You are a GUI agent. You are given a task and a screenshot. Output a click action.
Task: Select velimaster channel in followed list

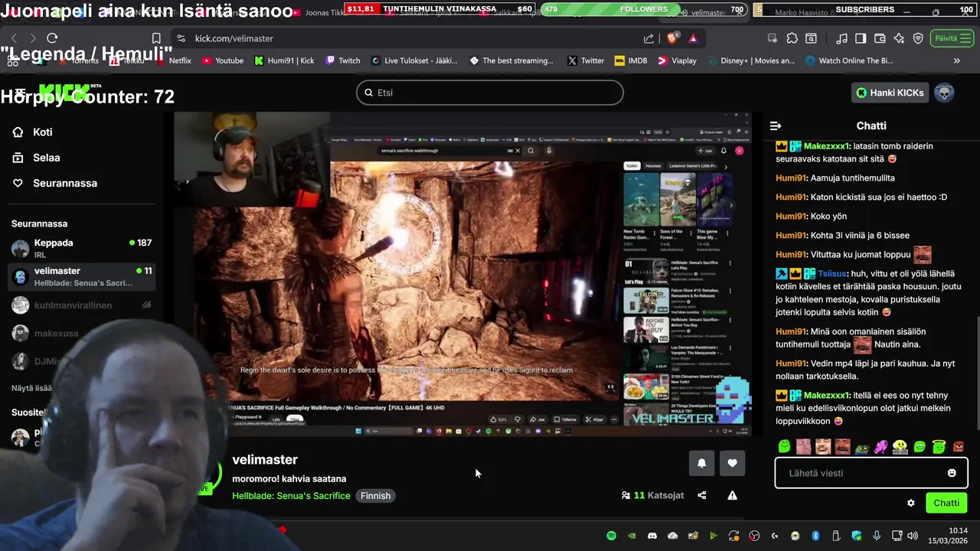point(81,276)
